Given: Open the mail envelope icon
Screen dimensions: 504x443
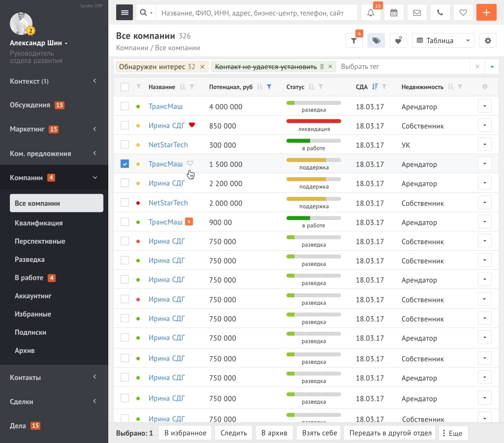Looking at the screenshot, I should point(417,13).
